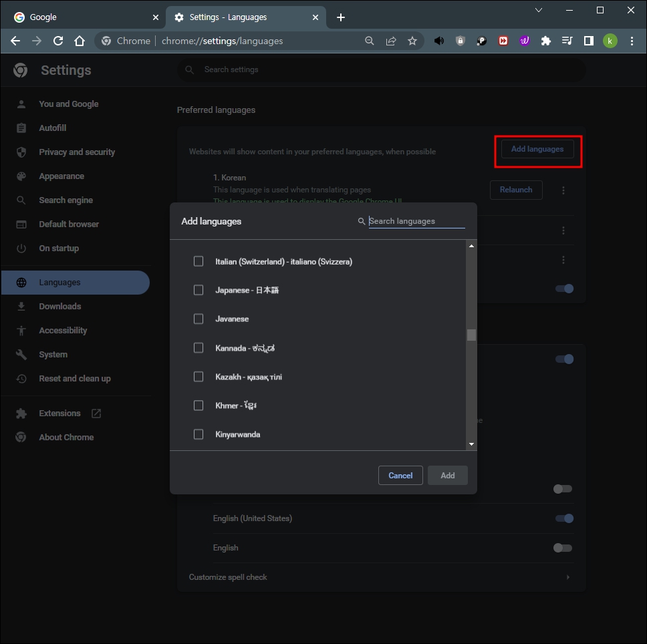Open On startup section

click(59, 249)
